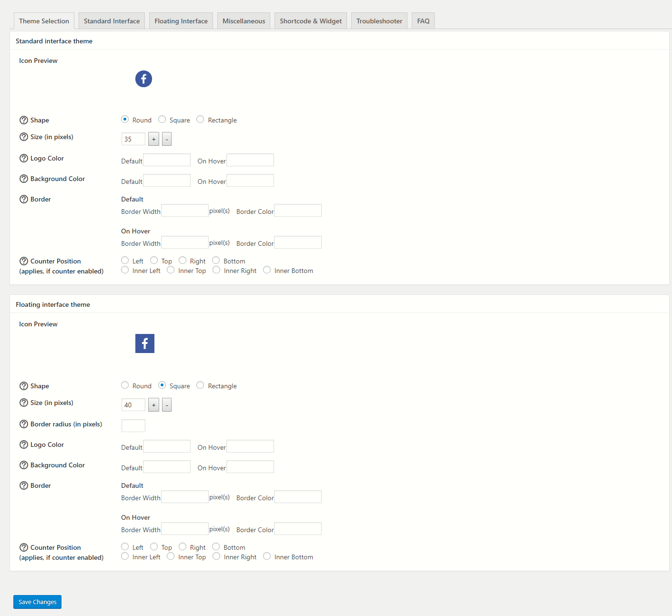Select Inner Top counter position in standard theme
672x616 pixels.
pyautogui.click(x=171, y=270)
